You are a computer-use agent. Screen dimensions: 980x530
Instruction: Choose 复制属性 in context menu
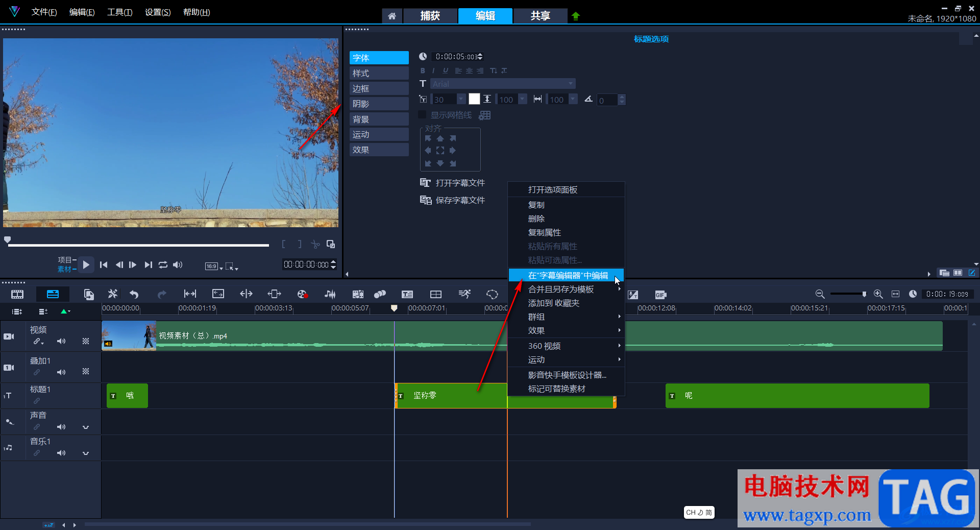(567, 232)
